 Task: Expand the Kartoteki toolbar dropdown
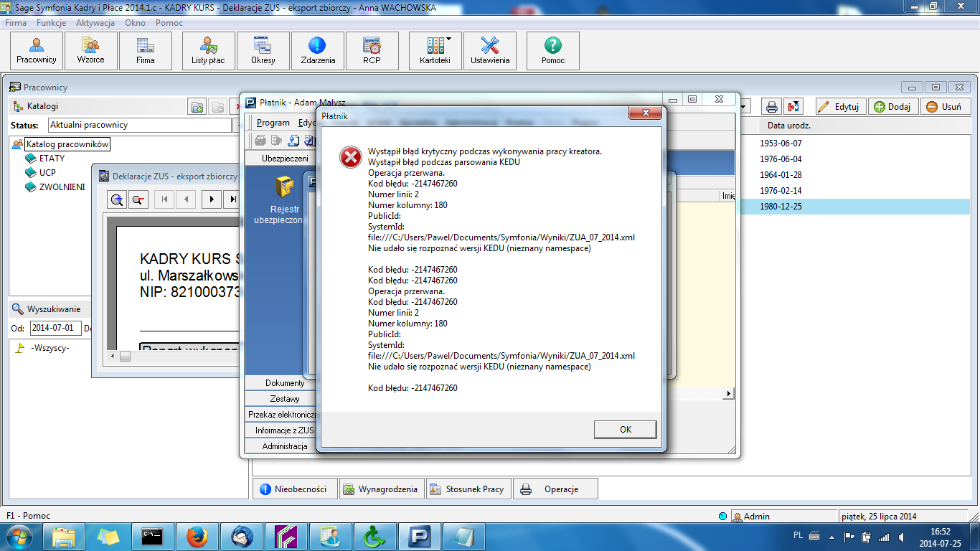point(448,39)
